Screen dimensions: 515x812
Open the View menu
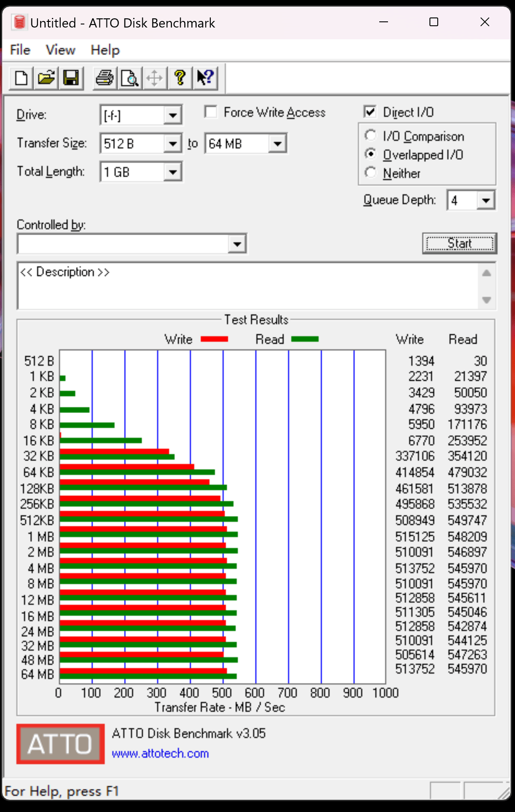pyautogui.click(x=61, y=50)
